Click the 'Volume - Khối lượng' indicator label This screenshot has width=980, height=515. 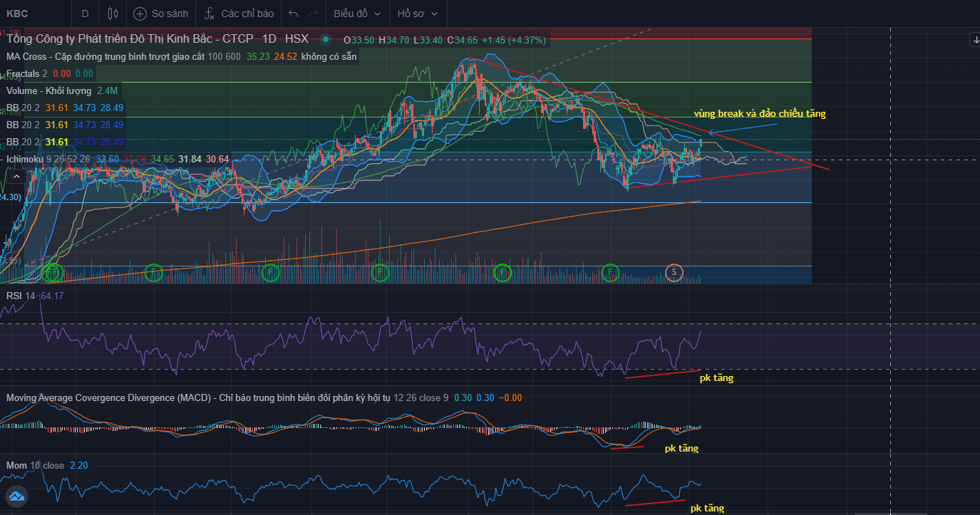point(49,90)
